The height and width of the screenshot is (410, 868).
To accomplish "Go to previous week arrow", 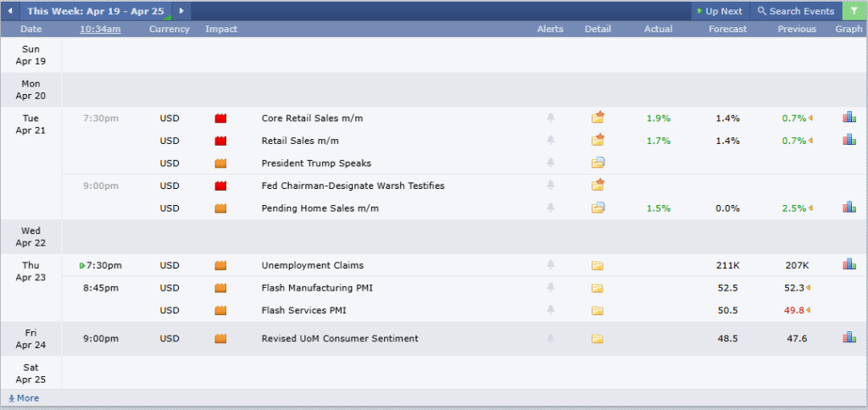I will click(x=10, y=11).
